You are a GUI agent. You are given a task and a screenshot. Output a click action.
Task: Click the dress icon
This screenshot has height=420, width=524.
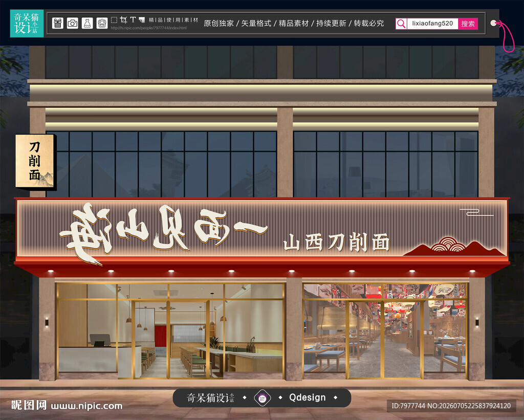[87, 23]
